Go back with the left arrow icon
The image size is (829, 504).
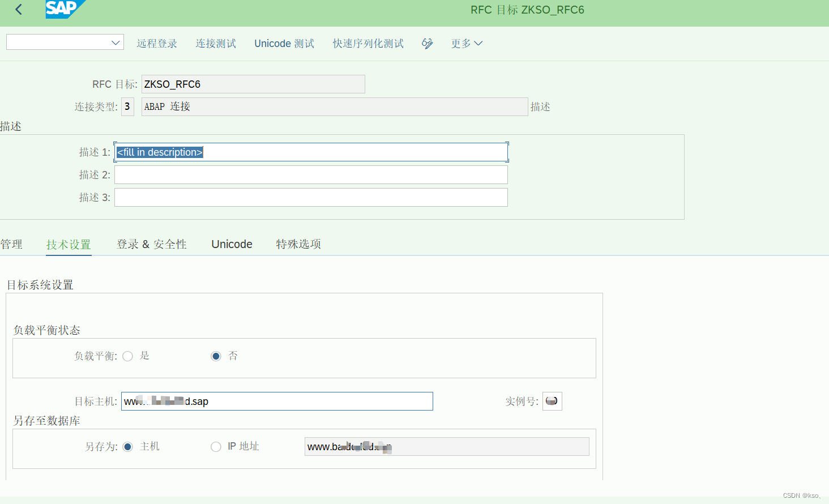(x=19, y=9)
